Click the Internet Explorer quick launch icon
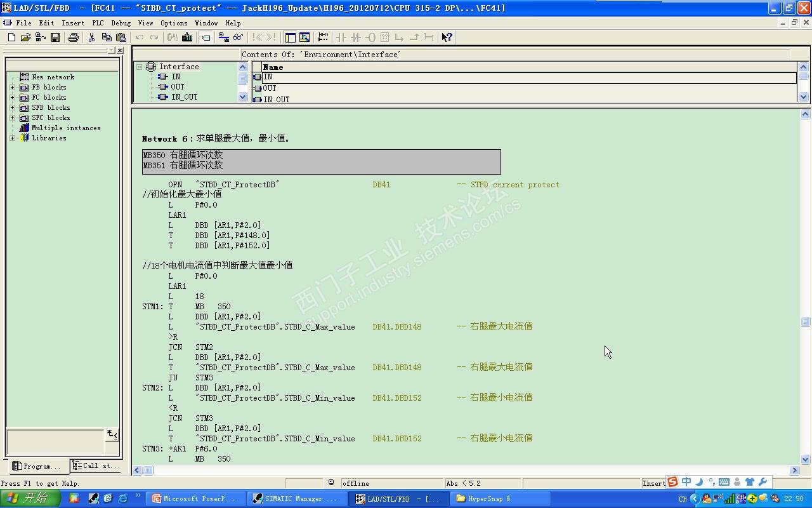The image size is (812, 508). (x=122, y=498)
